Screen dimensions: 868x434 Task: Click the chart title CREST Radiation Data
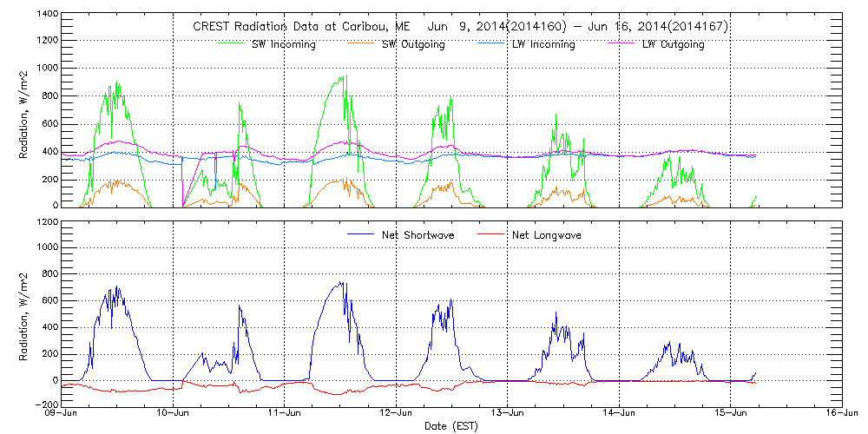coord(460,26)
